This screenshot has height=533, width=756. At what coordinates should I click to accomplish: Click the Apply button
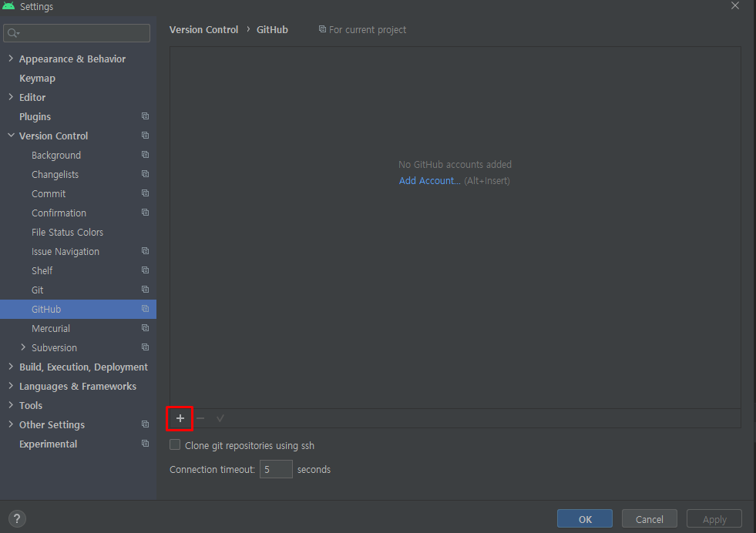point(714,519)
